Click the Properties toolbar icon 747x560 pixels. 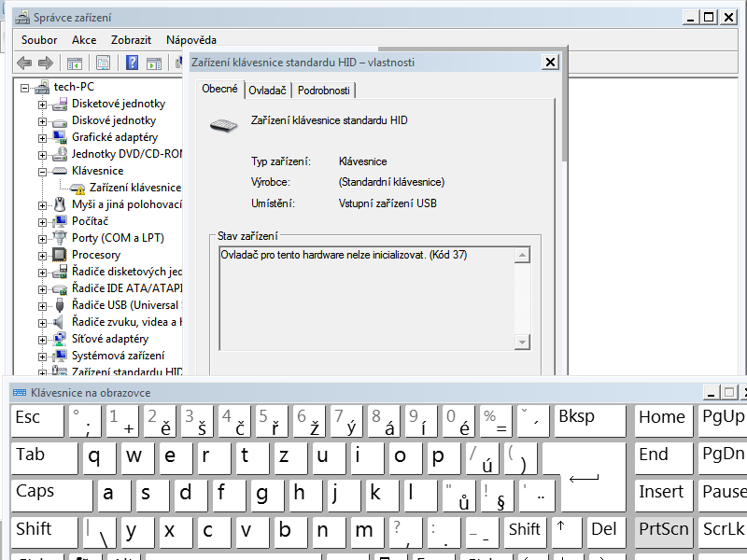click(x=103, y=63)
